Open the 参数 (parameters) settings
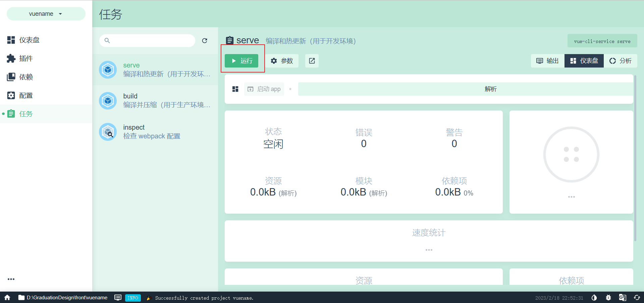This screenshot has height=303, width=644. pos(282,61)
